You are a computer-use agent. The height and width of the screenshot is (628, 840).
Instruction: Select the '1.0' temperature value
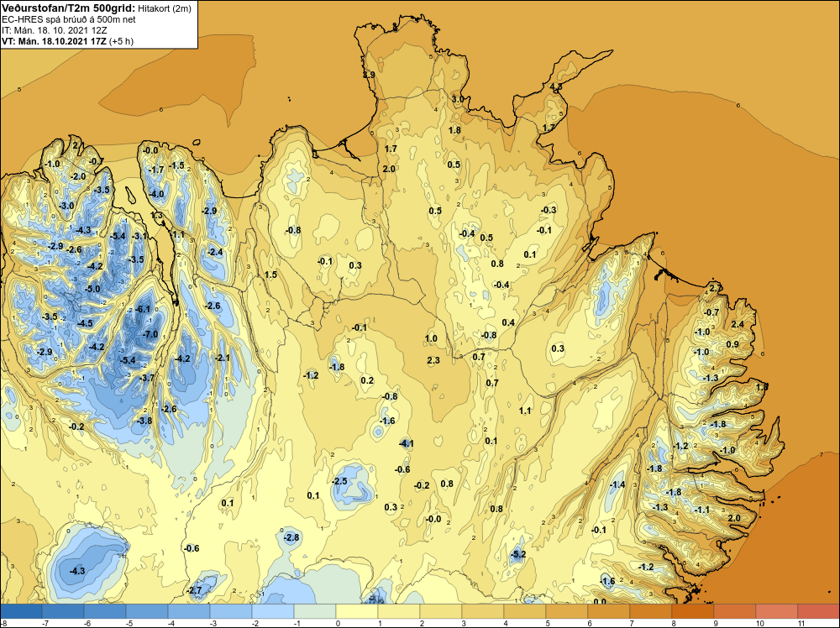(x=431, y=338)
